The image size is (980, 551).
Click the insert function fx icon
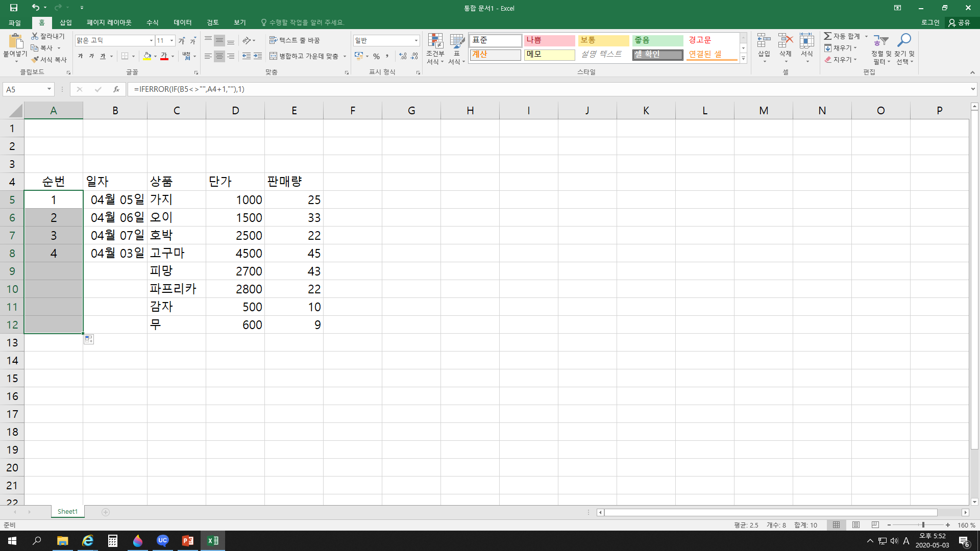116,89
